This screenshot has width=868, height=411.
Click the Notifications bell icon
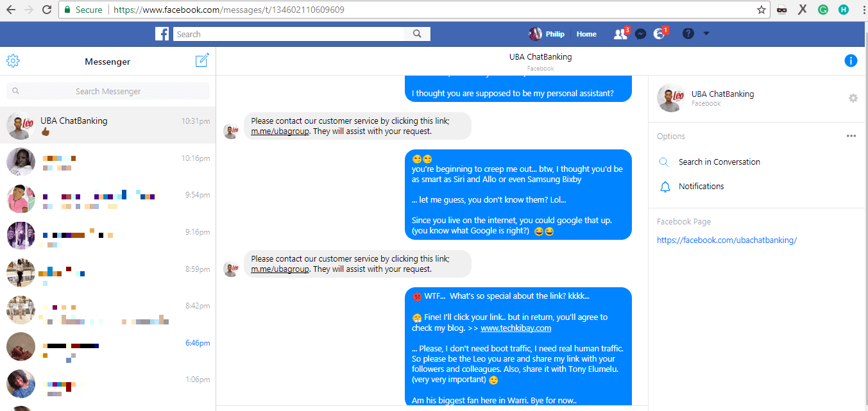pos(665,187)
